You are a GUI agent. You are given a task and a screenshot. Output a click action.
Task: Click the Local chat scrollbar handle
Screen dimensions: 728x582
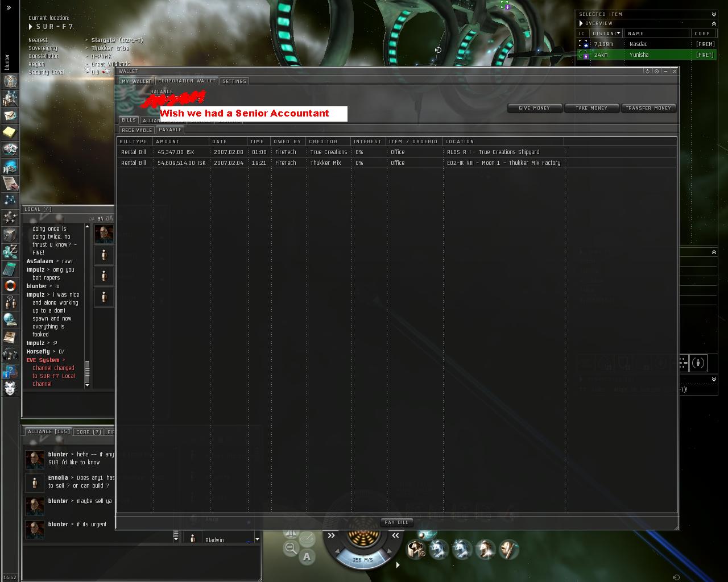87,372
